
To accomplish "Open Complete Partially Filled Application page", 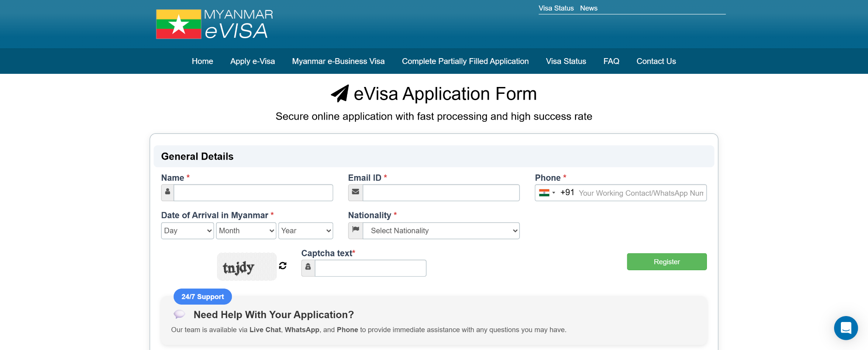I will click(x=465, y=61).
